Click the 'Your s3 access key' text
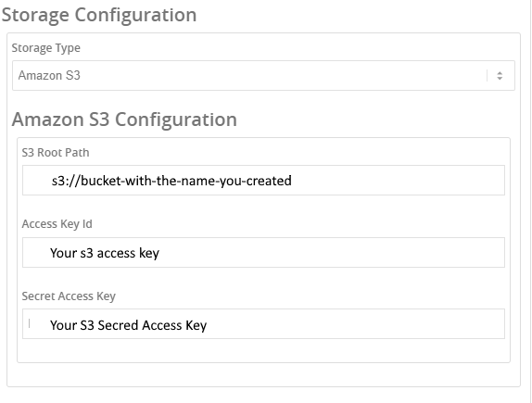Image resolution: width=532 pixels, height=403 pixels. pos(105,253)
